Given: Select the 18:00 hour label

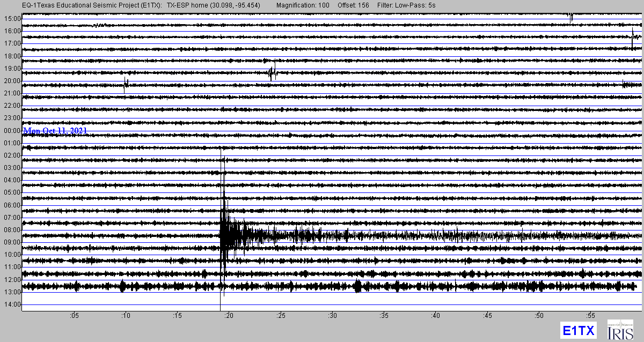Looking at the screenshot, I should point(12,56).
